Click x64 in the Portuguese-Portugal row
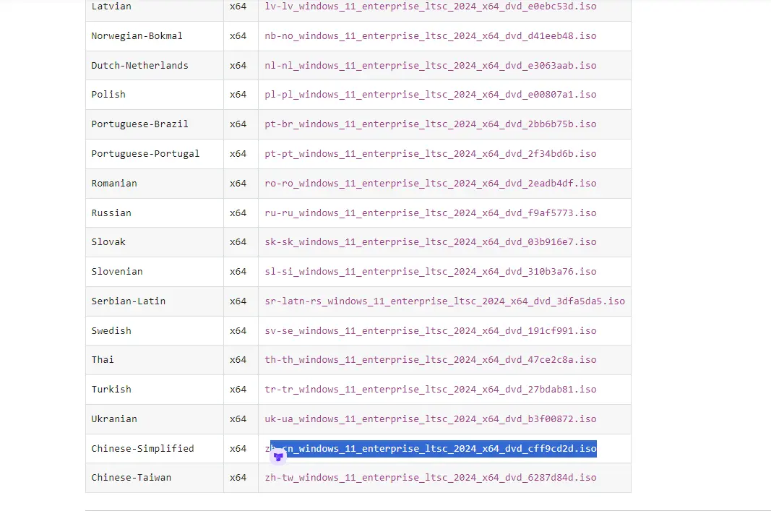771x532 pixels. coord(238,153)
